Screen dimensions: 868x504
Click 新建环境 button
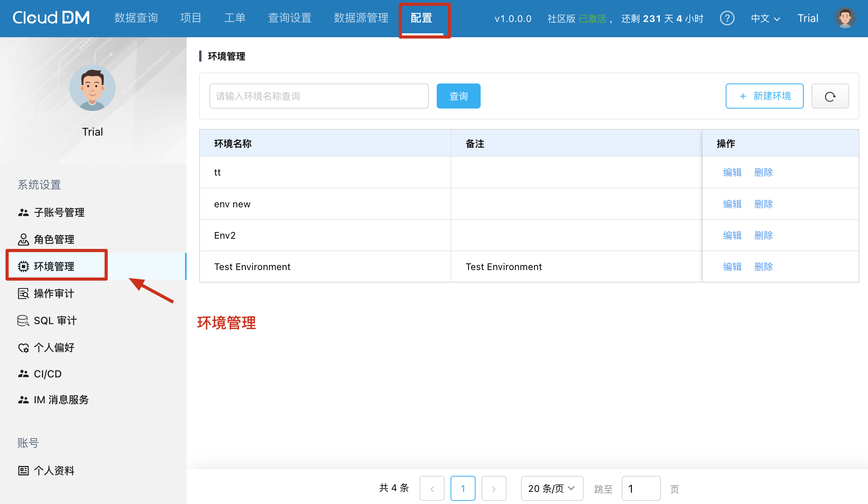(764, 96)
